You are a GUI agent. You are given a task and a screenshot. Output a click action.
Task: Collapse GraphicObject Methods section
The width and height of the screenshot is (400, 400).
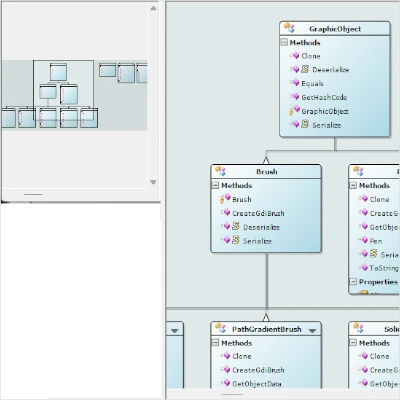coord(284,42)
